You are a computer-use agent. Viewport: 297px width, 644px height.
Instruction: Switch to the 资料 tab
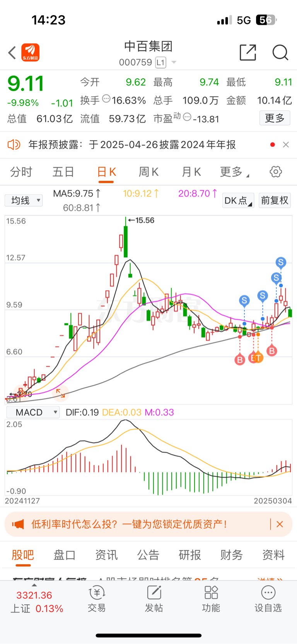[273, 555]
